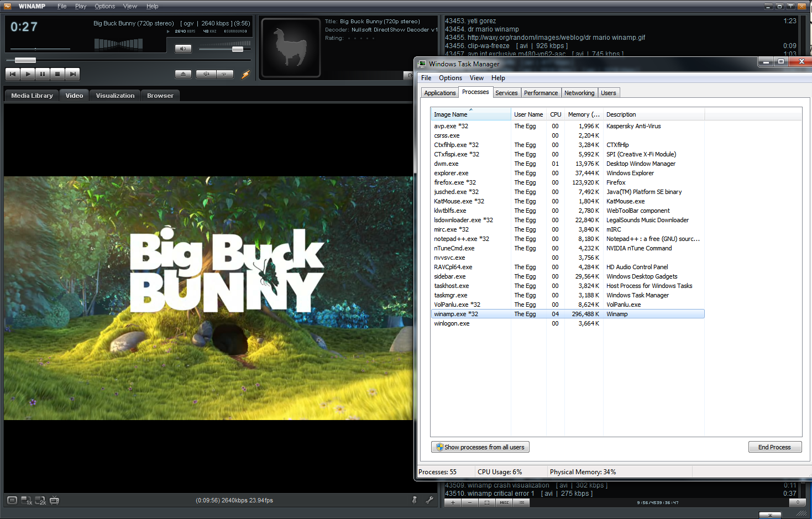Click the Winamp seek bar handle
This screenshot has height=519, width=812.
[x=25, y=60]
